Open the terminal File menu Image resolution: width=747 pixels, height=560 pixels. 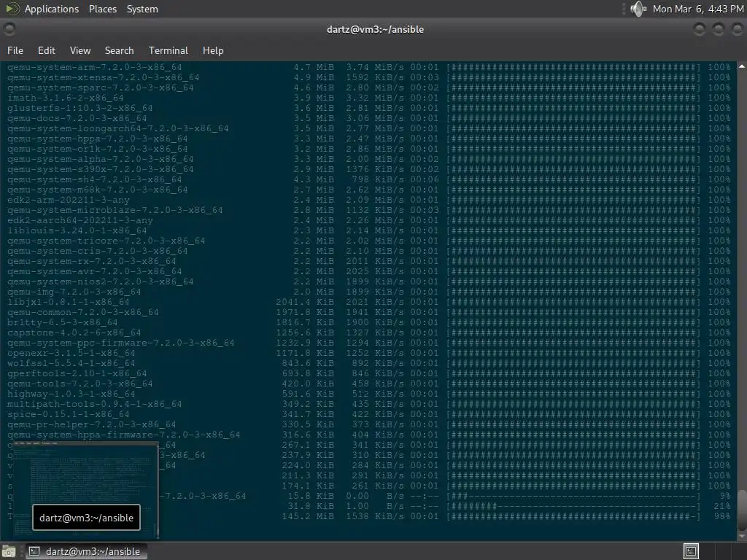pyautogui.click(x=15, y=50)
